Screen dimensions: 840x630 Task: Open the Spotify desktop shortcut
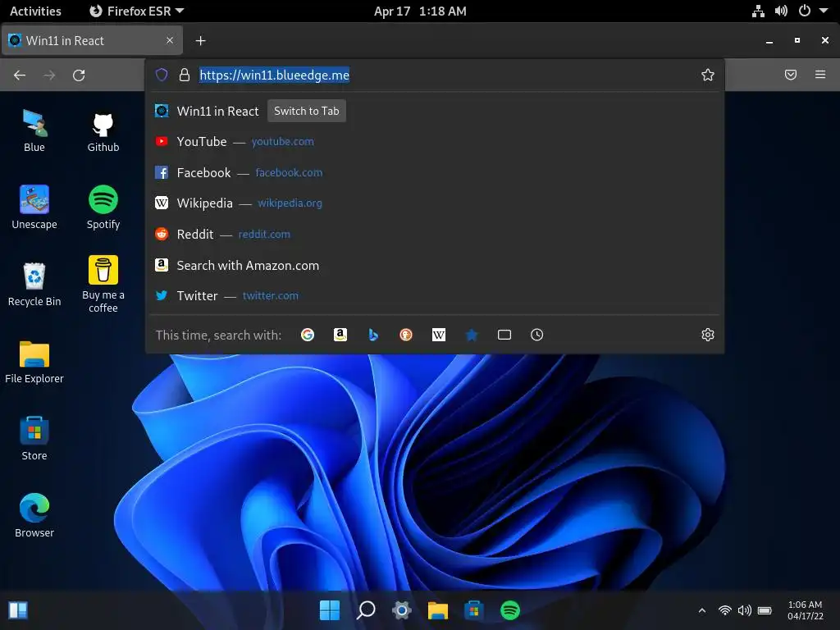pos(103,208)
